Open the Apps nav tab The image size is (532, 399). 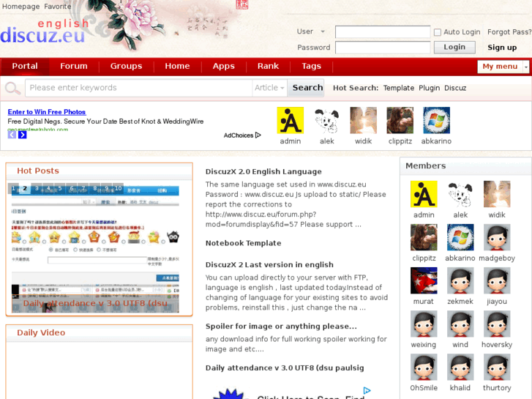pos(224,66)
